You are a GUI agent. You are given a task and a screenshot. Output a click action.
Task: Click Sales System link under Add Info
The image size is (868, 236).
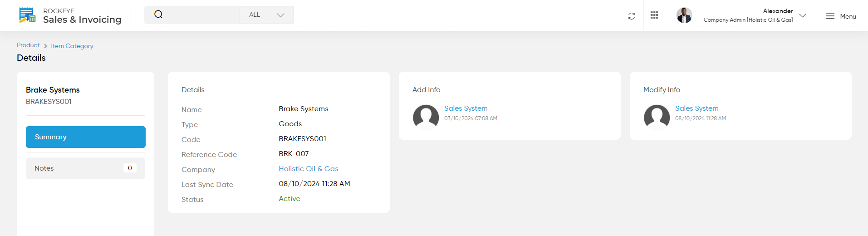466,108
